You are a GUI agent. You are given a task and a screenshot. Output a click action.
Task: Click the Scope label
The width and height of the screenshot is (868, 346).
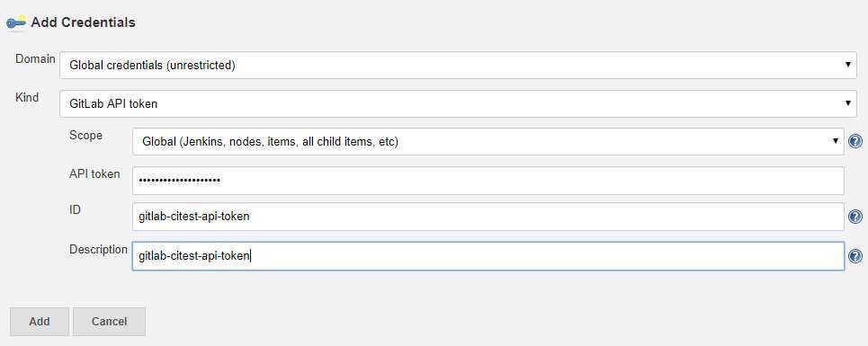85,136
